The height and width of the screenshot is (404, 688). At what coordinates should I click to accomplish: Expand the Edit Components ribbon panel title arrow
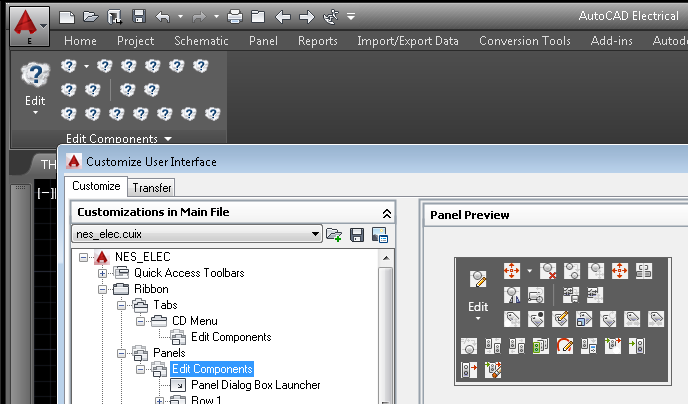[168, 139]
